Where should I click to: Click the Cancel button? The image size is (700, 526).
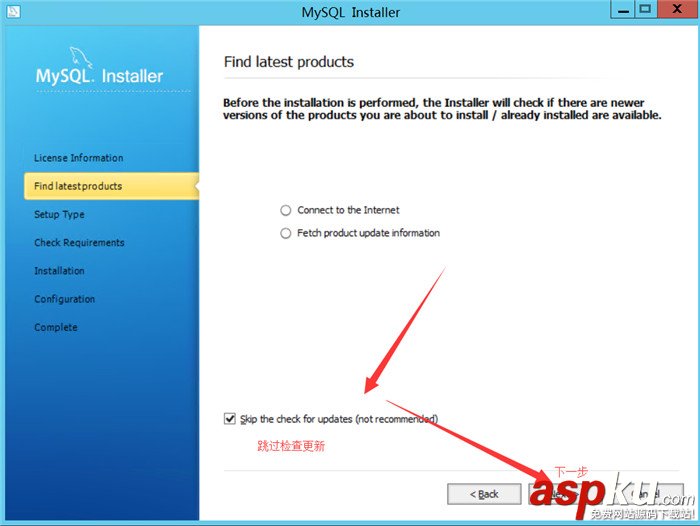click(x=647, y=494)
